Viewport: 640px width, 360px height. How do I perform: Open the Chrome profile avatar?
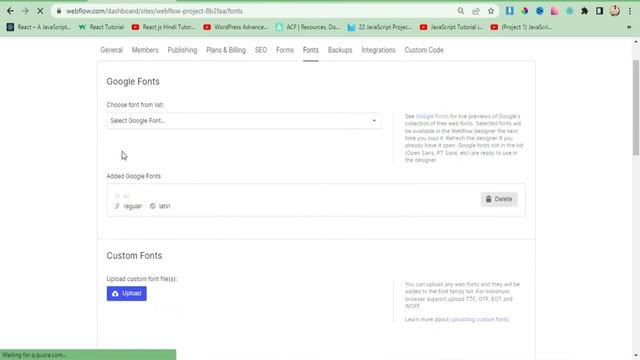tap(615, 11)
